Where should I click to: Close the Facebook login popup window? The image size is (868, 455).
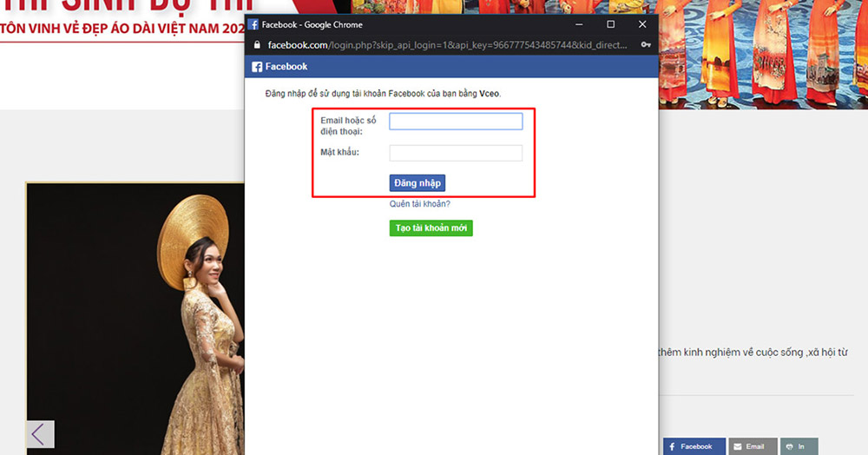click(x=642, y=24)
